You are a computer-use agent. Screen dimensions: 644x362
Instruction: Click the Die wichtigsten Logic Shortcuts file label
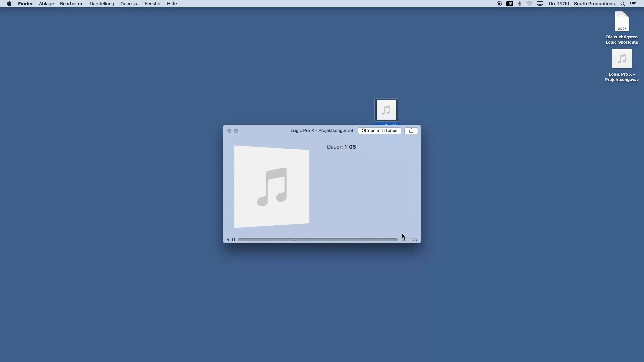622,40
